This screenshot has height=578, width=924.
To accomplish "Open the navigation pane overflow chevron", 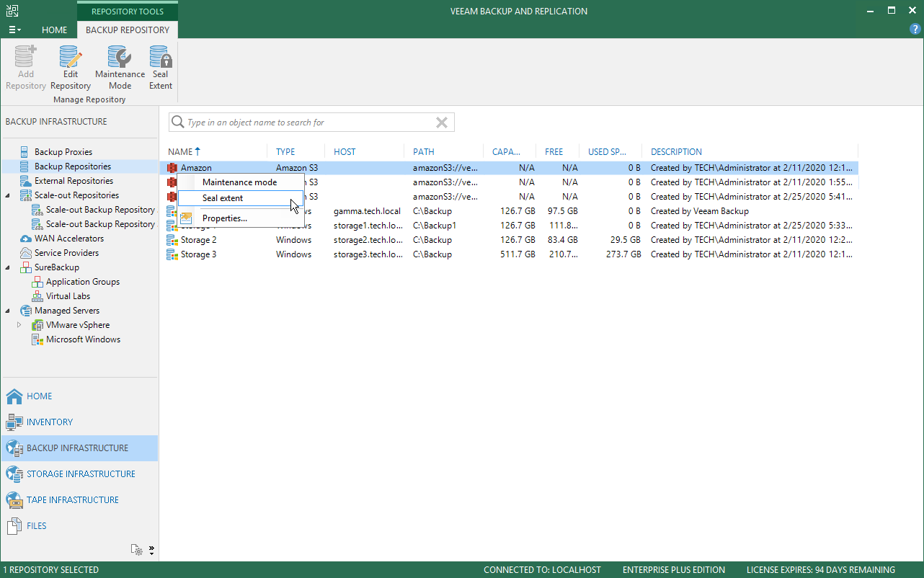I will [151, 550].
